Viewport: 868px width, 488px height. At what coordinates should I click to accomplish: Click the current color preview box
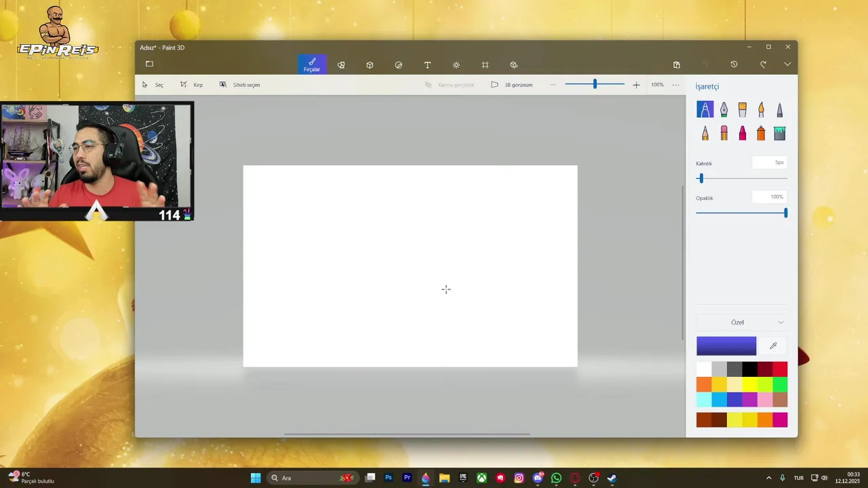tap(726, 346)
